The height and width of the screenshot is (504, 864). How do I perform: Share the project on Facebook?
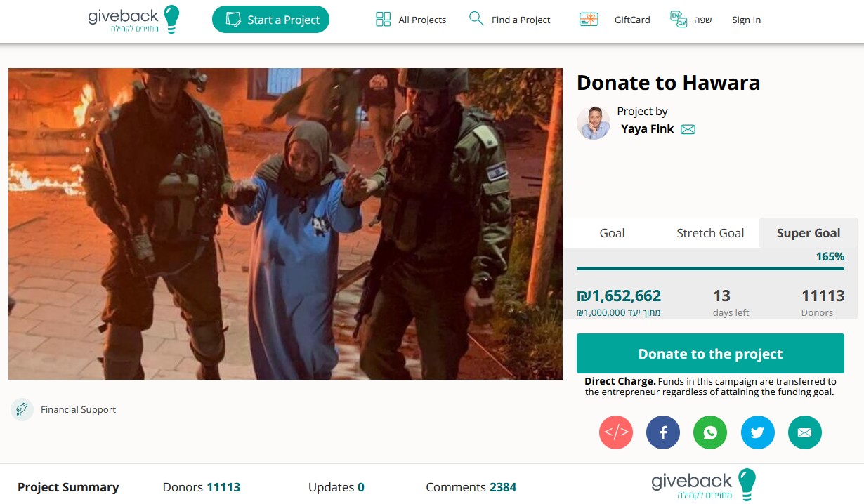[x=663, y=432]
